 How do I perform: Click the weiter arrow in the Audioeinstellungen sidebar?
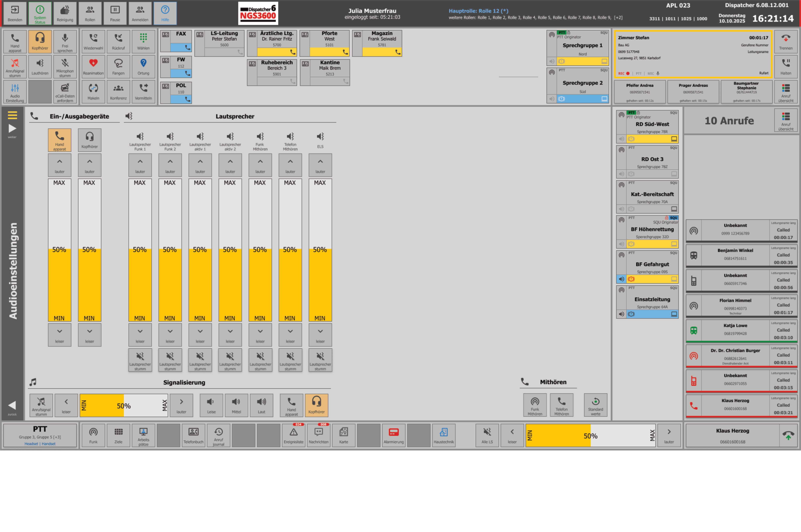pos(12,128)
